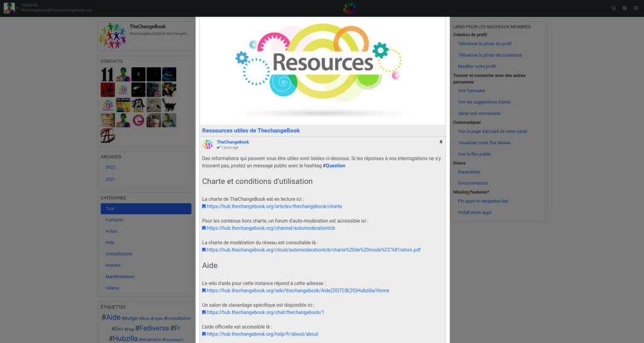Open Téléverser la photo du profil
644x343 pixels.
[485, 44]
